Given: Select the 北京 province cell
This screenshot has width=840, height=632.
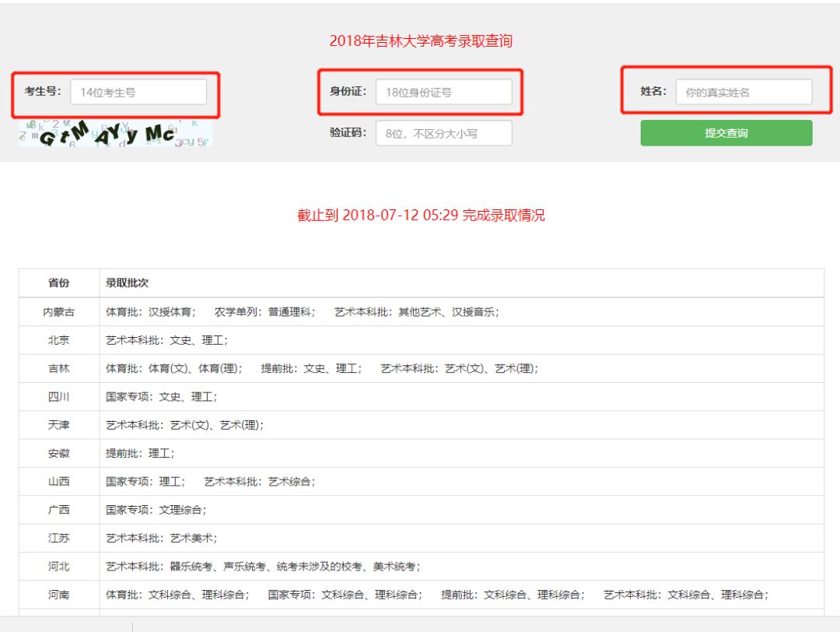Looking at the screenshot, I should click(x=59, y=340).
